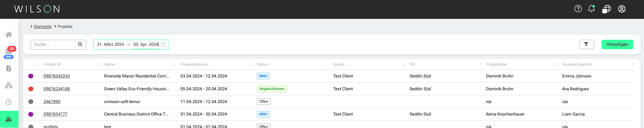Open the clock icon in sidebar
Viewport: 644px width, 128px height.
click(9, 102)
